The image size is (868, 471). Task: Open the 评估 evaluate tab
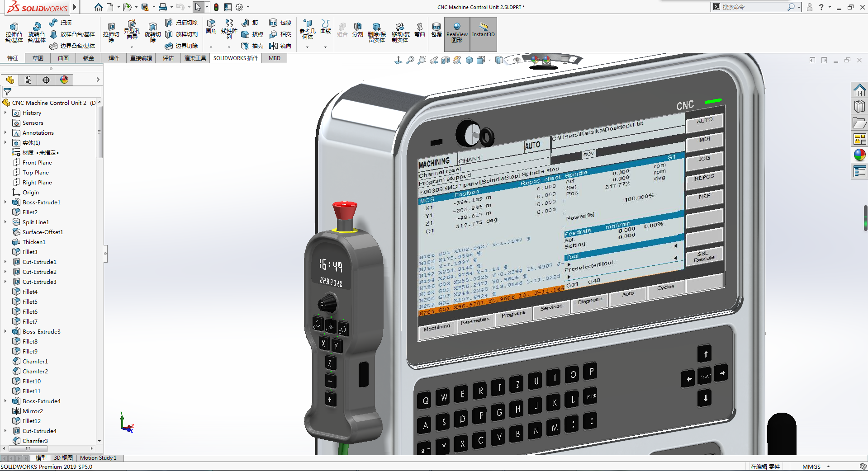[x=168, y=58]
